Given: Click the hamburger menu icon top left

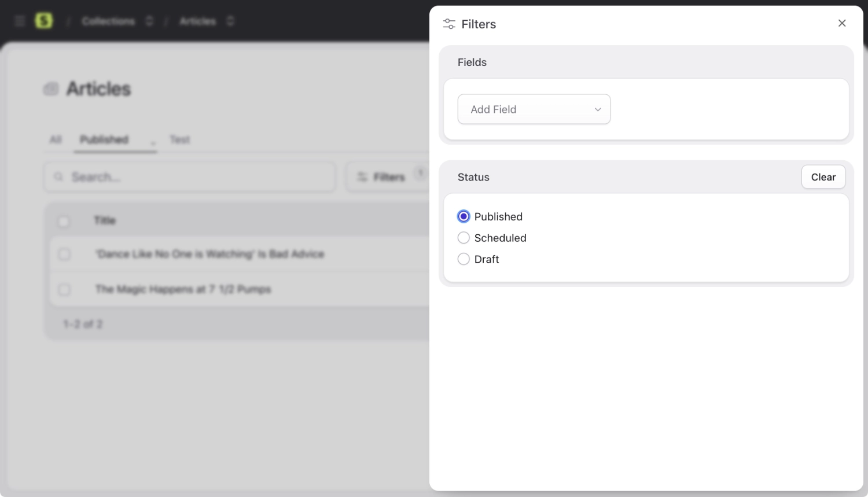Looking at the screenshot, I should [19, 20].
